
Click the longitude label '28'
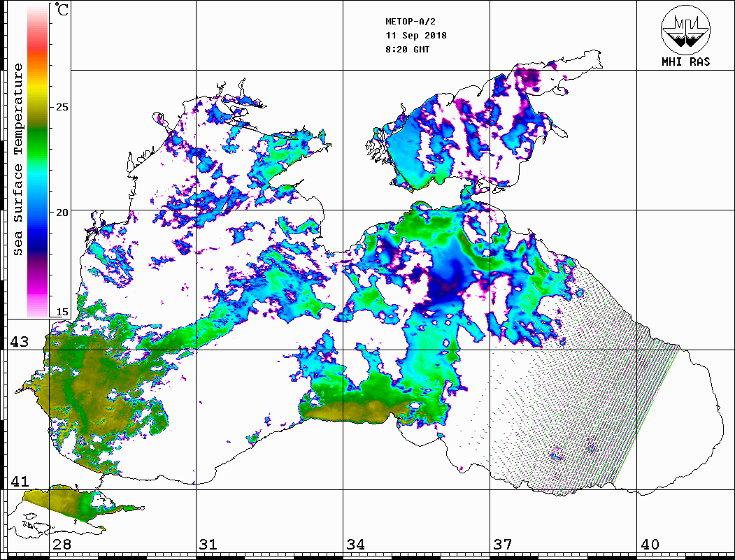tap(62, 545)
